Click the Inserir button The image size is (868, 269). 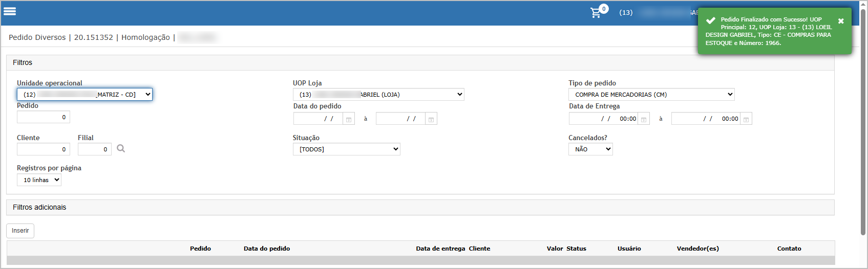20,231
